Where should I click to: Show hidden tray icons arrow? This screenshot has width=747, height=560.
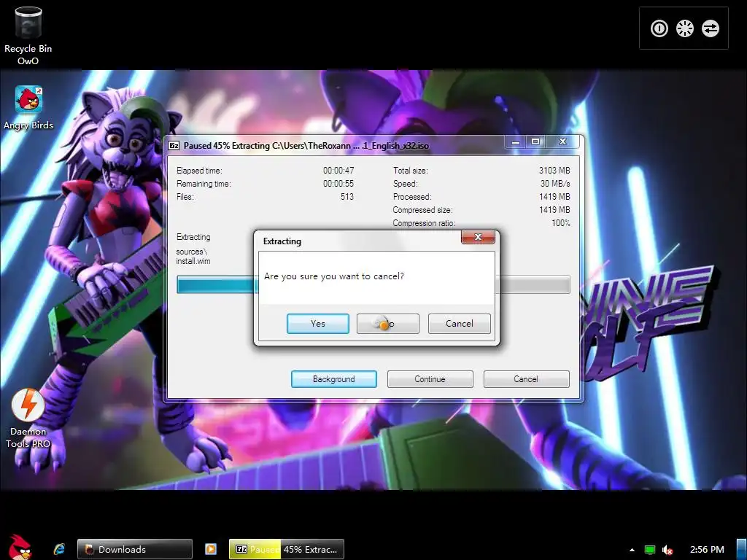coord(632,550)
